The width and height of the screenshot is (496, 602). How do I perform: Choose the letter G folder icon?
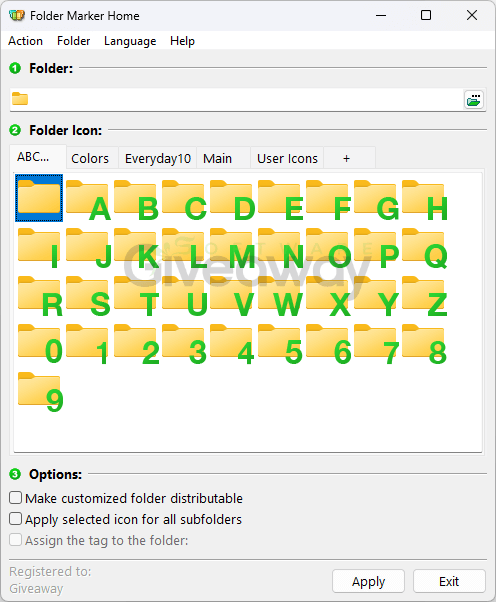[x=375, y=198]
